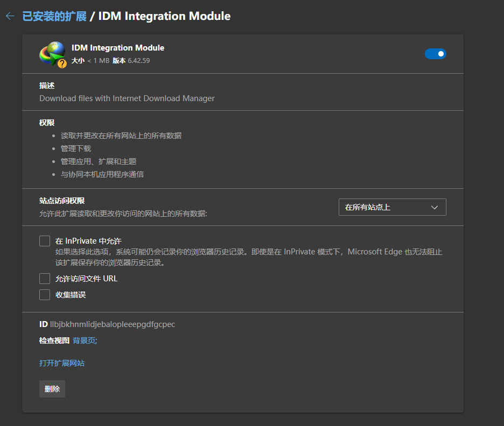Screen dimensions: 504x426
Task: Click the 打开扩展网站 link
Action: [62, 363]
